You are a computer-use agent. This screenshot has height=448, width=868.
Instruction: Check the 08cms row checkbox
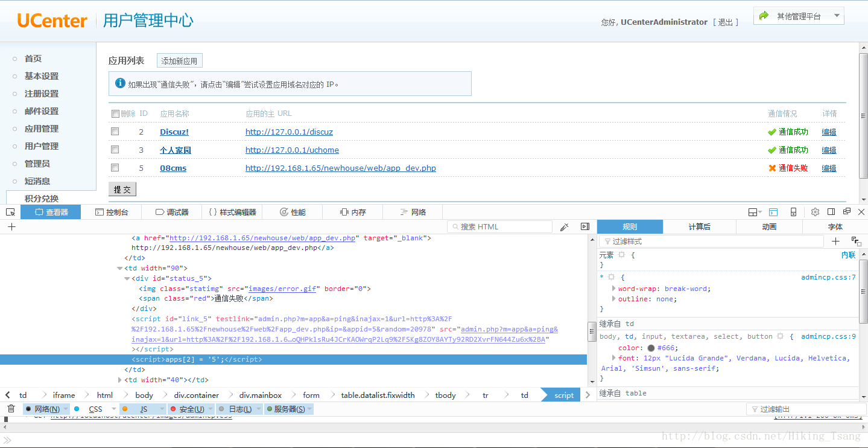point(115,167)
